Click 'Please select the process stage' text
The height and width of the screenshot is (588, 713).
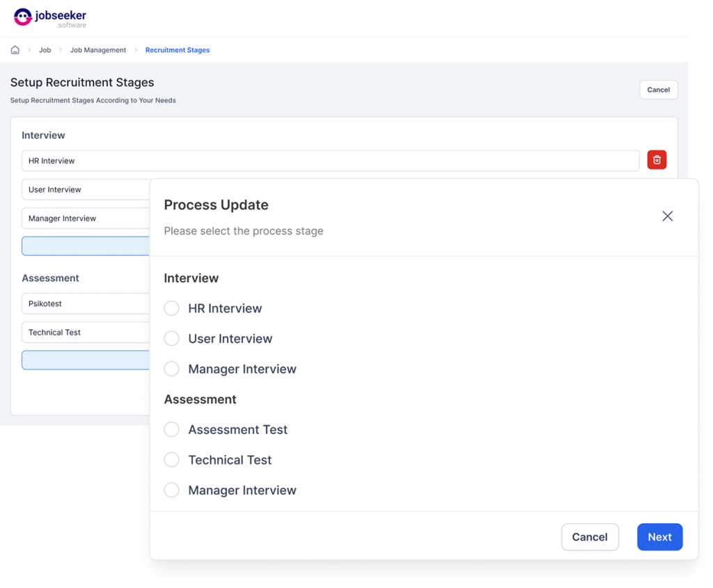[x=244, y=231]
